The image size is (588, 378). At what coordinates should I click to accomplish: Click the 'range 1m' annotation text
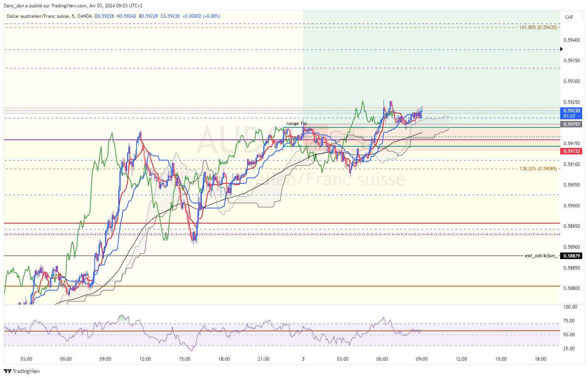pos(297,124)
